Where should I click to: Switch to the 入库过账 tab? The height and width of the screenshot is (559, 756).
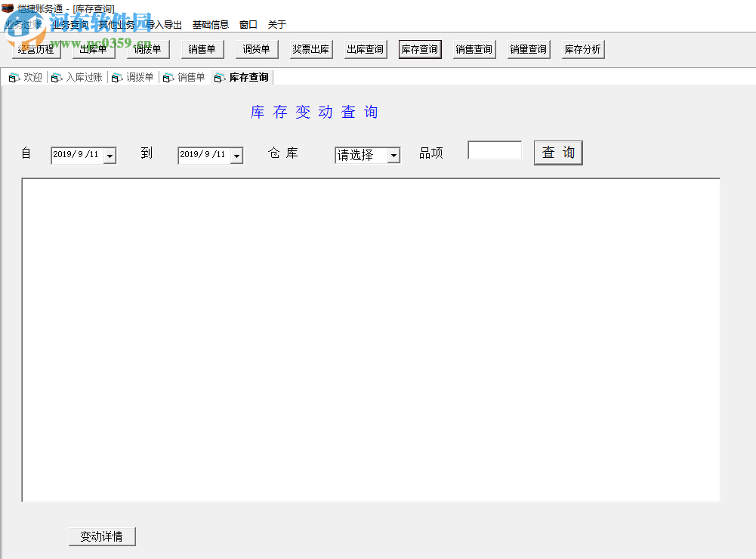pyautogui.click(x=77, y=78)
